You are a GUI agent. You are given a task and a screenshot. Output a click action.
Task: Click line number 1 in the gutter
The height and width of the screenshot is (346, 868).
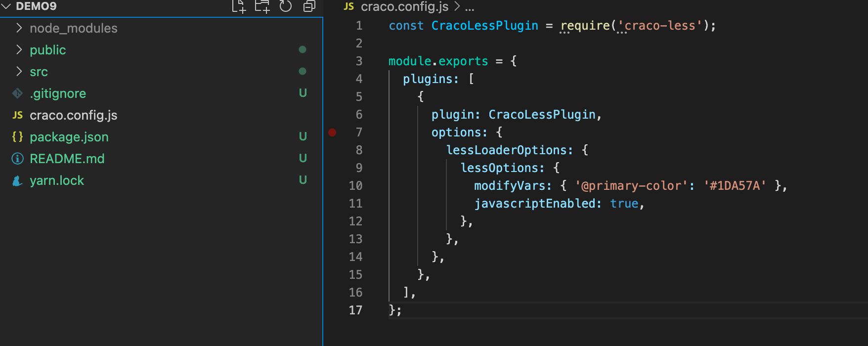[359, 26]
